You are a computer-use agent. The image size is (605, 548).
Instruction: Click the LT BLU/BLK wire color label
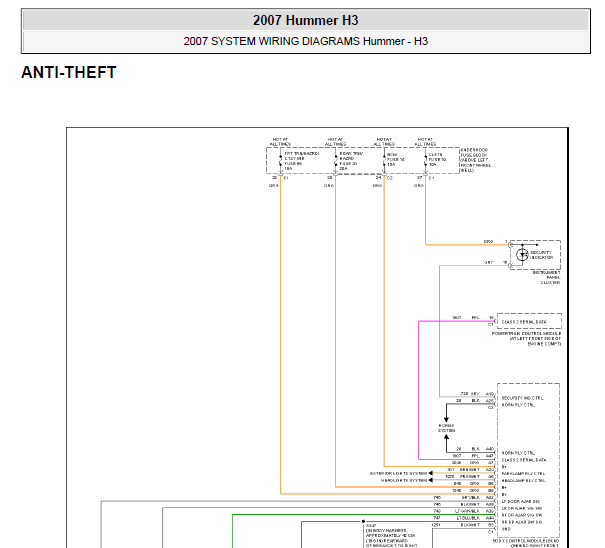point(468,518)
